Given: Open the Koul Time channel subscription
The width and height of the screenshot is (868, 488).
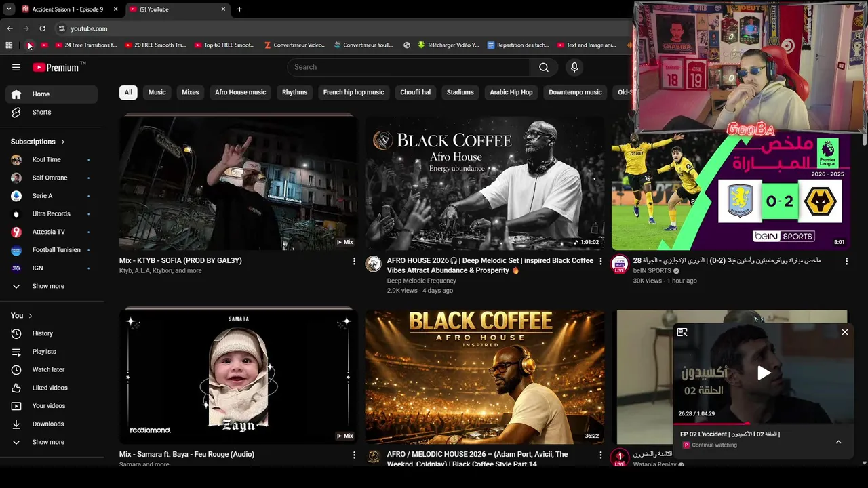Looking at the screenshot, I should point(52,159).
